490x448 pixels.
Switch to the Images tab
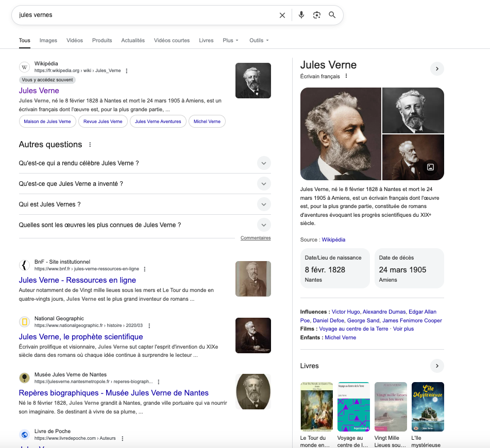pyautogui.click(x=48, y=40)
